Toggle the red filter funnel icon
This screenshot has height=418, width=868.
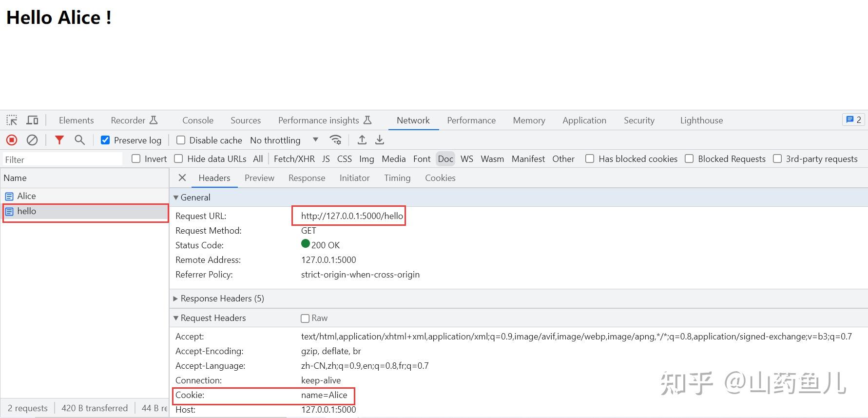[x=59, y=140]
